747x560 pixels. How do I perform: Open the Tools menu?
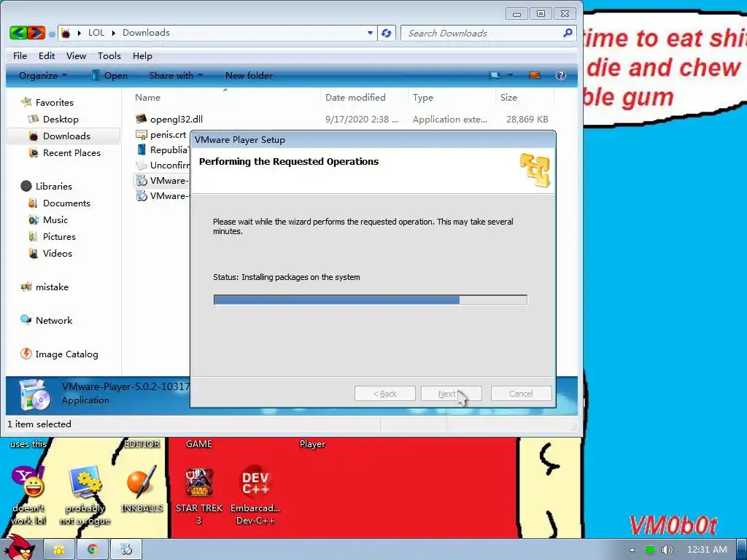click(x=109, y=55)
